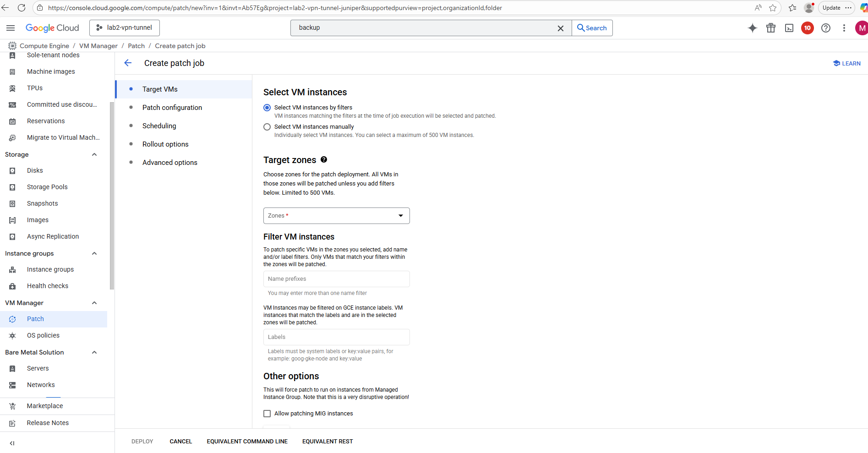
Task: Open the Patch configuration step
Action: pyautogui.click(x=184, y=108)
